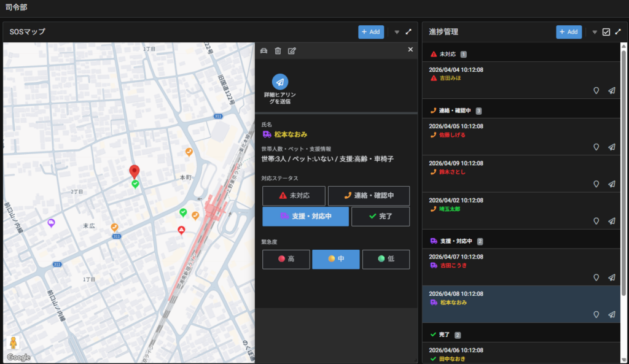This screenshot has height=364, width=629.
Task: Click the location pin icon for 吉田みほ
Action: click(595, 90)
